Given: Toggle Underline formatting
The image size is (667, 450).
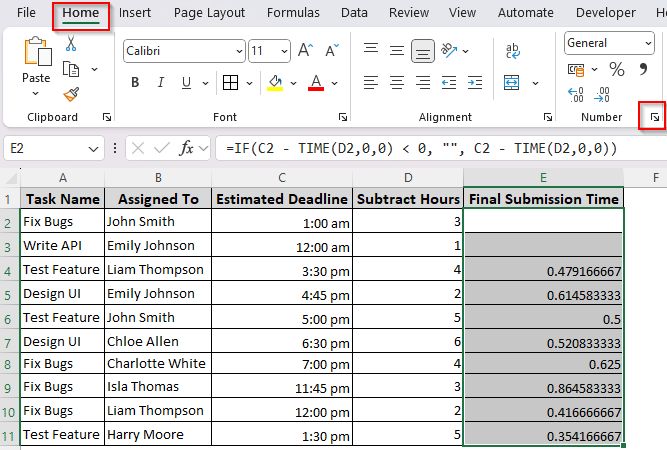Looking at the screenshot, I should click(x=186, y=83).
